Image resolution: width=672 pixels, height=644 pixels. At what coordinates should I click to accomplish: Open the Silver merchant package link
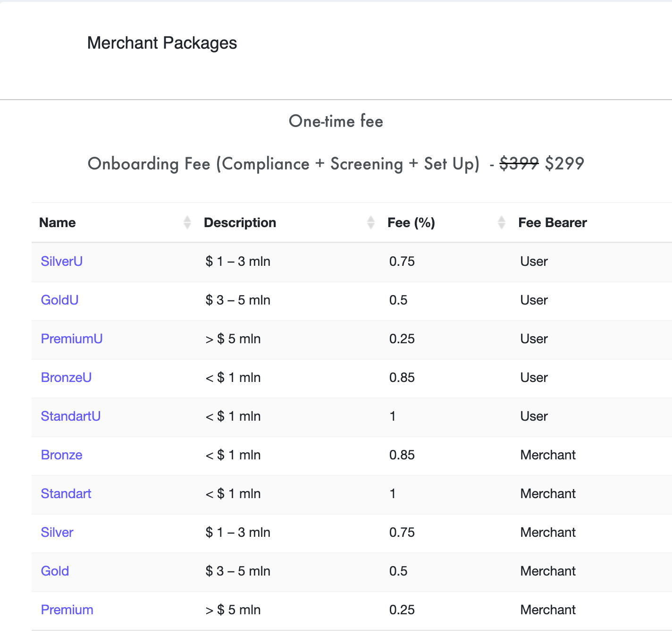(x=57, y=533)
